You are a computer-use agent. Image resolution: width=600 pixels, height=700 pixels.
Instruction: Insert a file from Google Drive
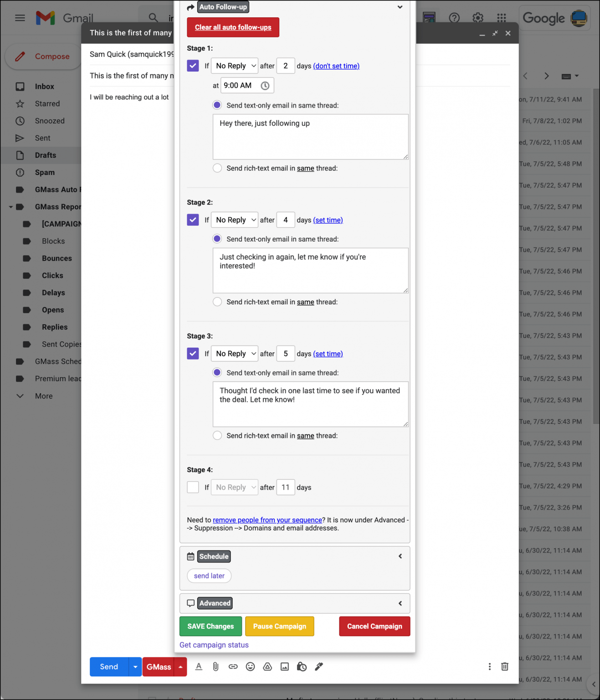point(267,666)
